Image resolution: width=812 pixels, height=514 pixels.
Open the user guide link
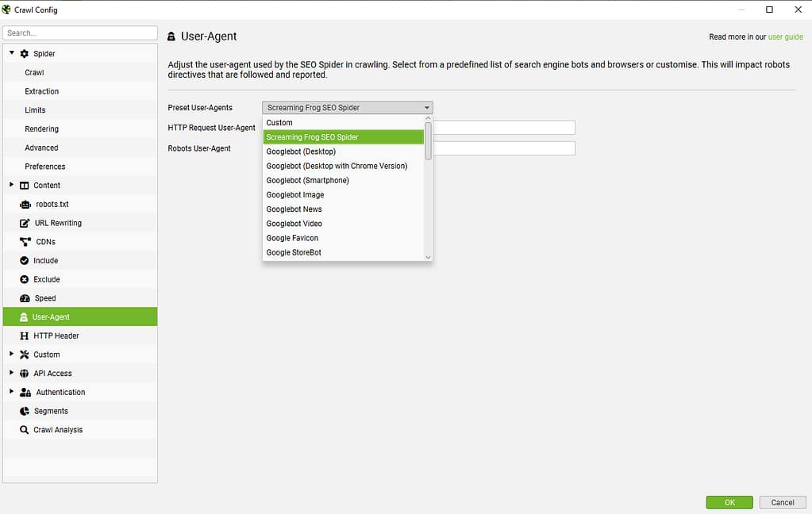pyautogui.click(x=785, y=37)
